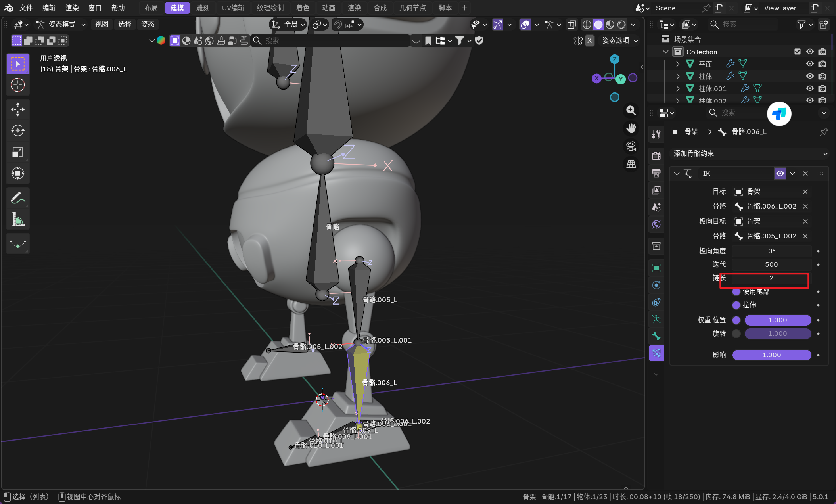The width and height of the screenshot is (836, 504).
Task: Hide the 平面 object in outliner
Action: pyautogui.click(x=810, y=64)
